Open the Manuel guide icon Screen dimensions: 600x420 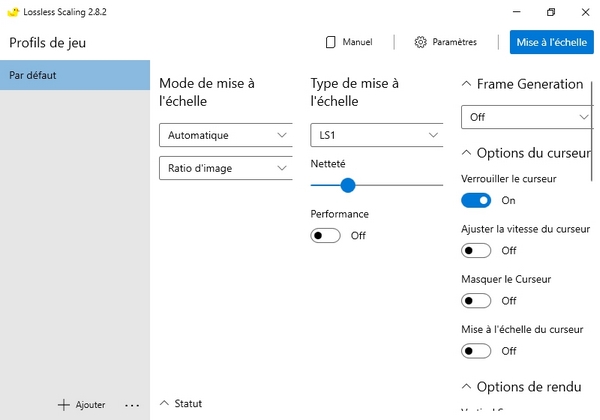point(331,42)
